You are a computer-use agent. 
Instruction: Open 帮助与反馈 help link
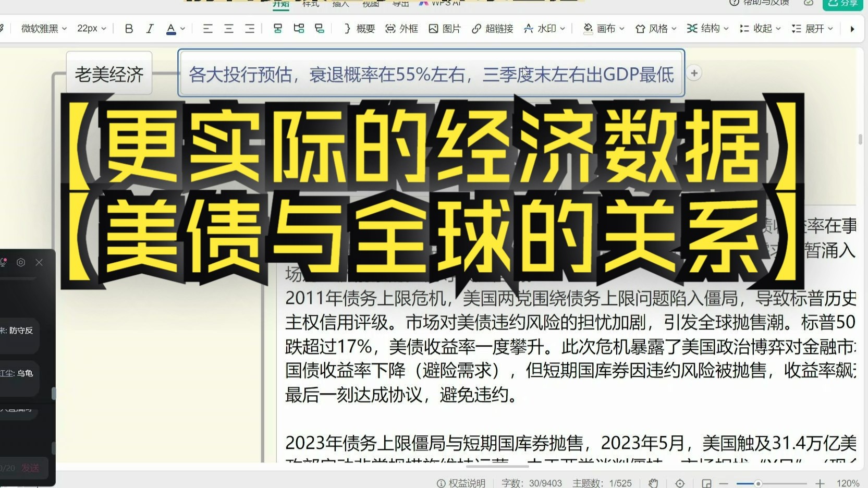759,3
